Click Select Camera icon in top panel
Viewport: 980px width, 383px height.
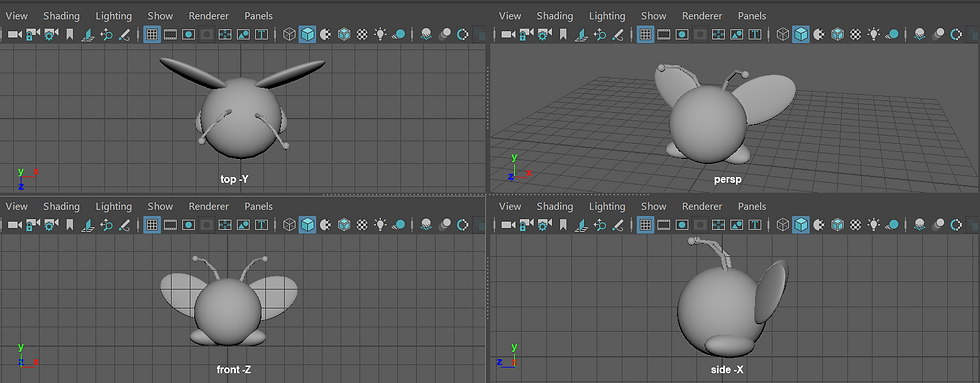pyautogui.click(x=14, y=34)
